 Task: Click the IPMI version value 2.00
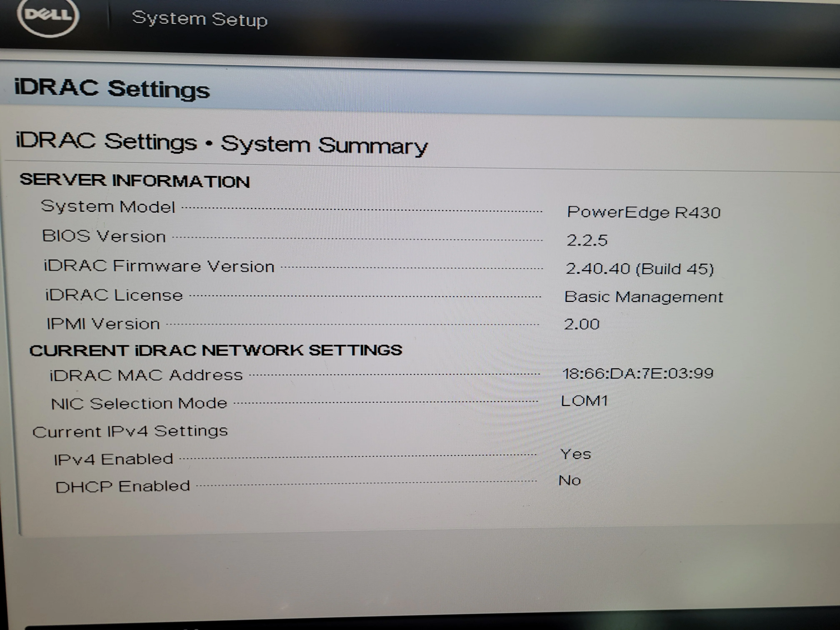click(x=581, y=324)
